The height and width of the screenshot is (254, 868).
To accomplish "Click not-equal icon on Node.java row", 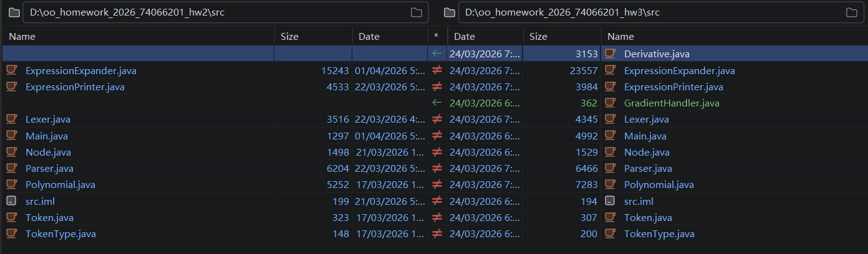I will tap(437, 152).
